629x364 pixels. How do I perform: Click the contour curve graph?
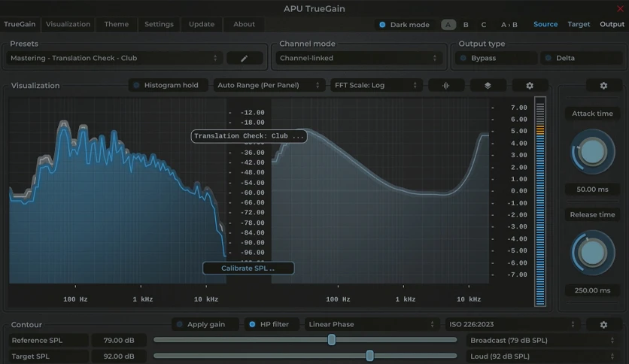pos(380,191)
